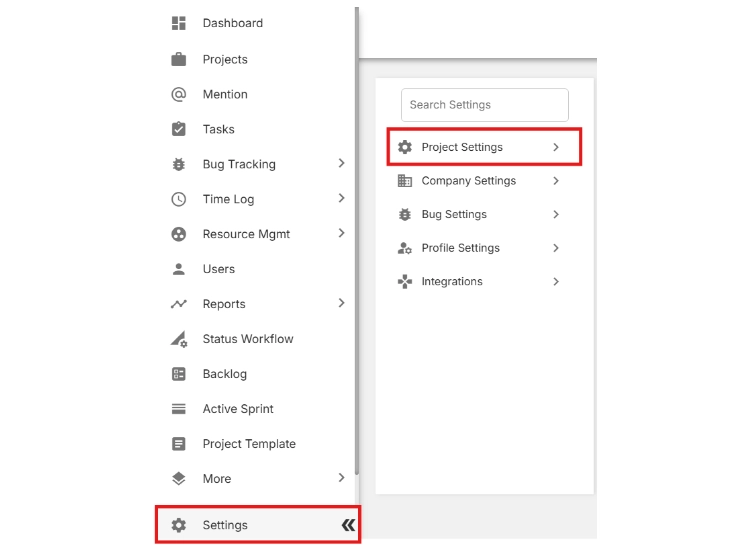Screen dimensions: 751x550
Task: Click the Integrations icon in settings
Action: [405, 282]
